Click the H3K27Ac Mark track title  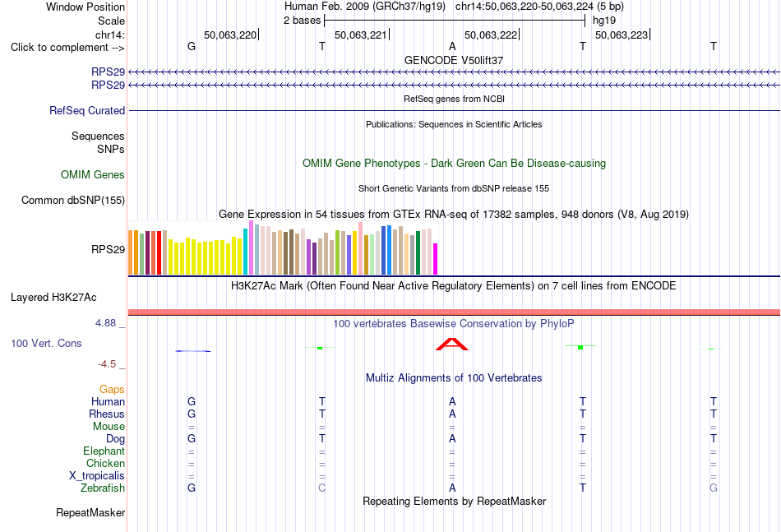click(x=454, y=286)
